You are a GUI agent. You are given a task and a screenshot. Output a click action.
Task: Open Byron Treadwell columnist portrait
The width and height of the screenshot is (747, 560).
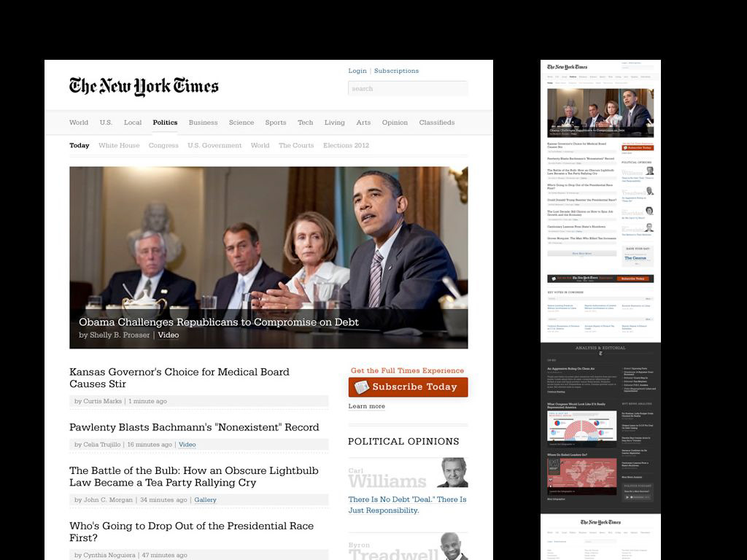pos(454,546)
